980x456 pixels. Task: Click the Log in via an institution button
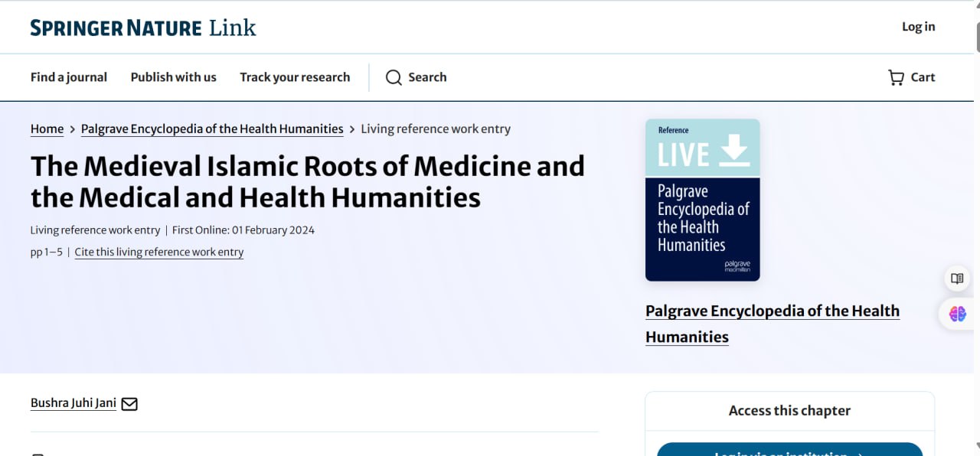click(x=789, y=450)
